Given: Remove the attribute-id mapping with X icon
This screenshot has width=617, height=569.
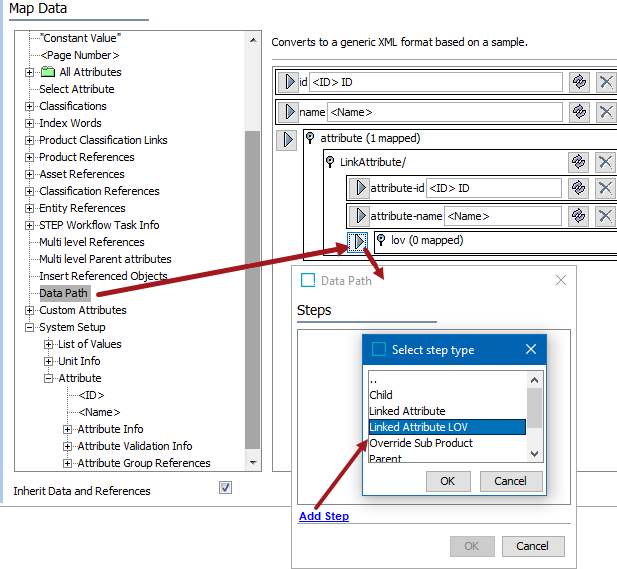Looking at the screenshot, I should tap(605, 188).
